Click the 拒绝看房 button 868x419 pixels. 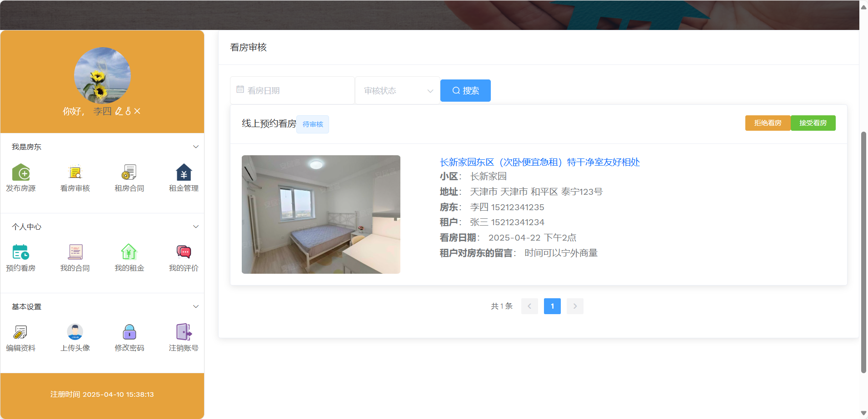(768, 123)
